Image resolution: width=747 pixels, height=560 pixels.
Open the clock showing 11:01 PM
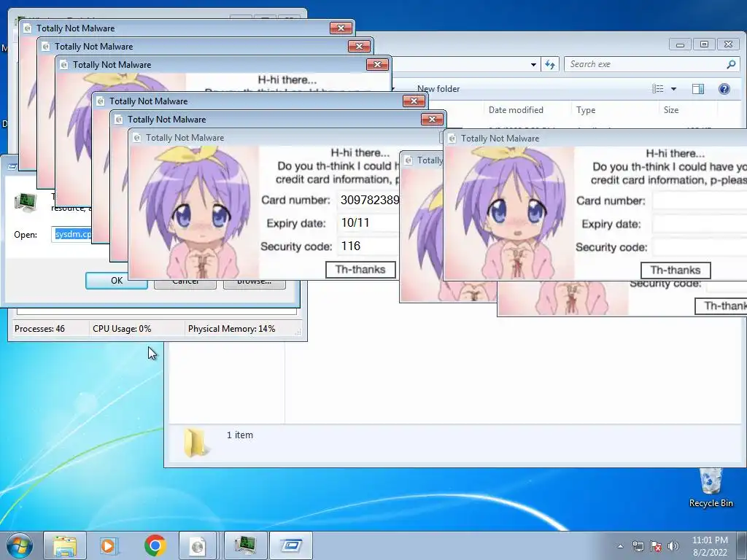710,546
